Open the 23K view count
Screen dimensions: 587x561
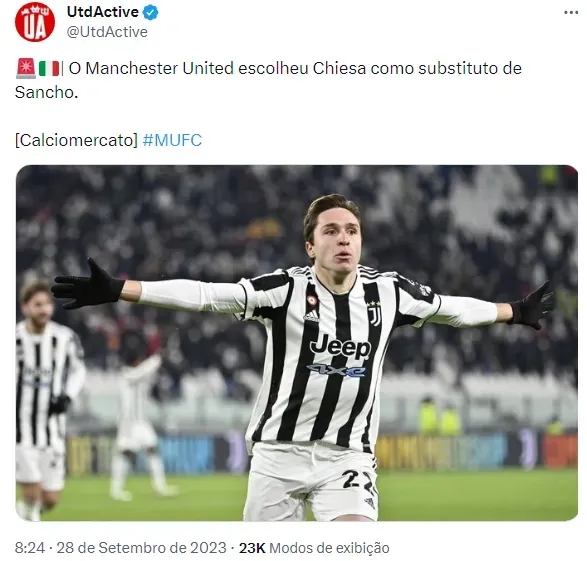click(x=252, y=548)
